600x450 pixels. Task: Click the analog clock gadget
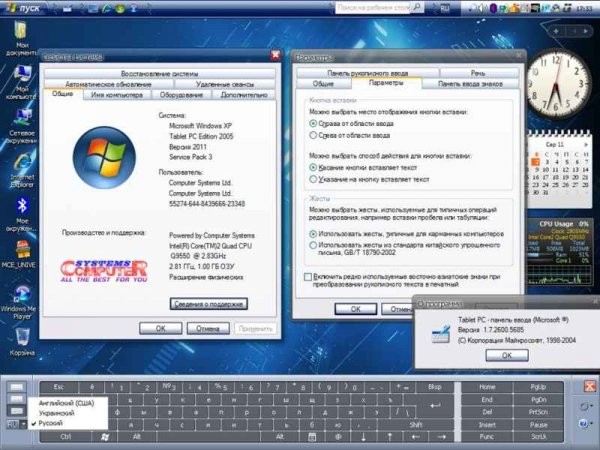pyautogui.click(x=557, y=83)
